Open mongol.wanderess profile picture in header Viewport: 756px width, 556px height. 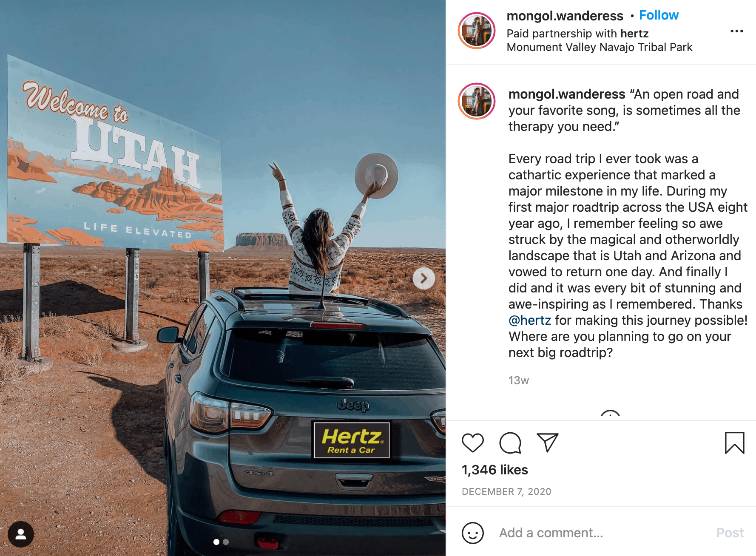point(477,31)
